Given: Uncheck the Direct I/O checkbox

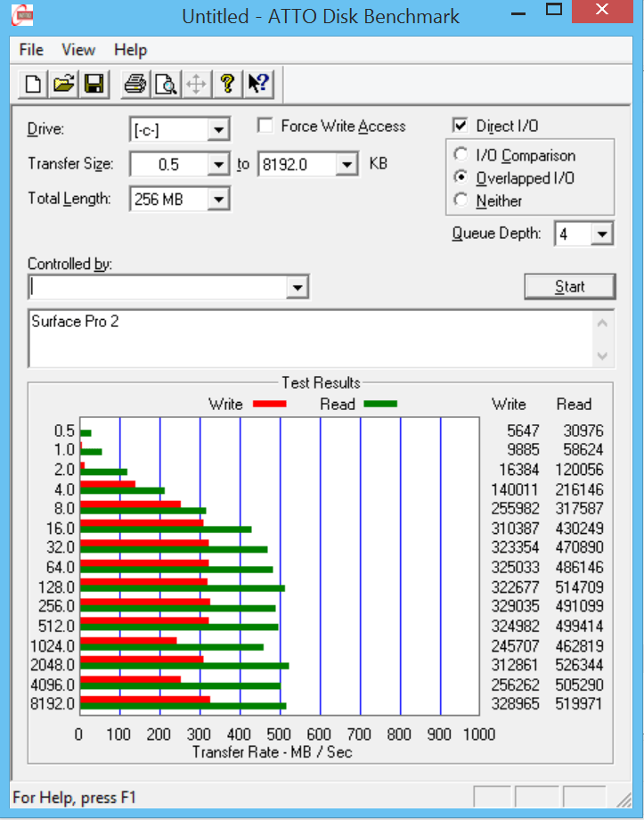Looking at the screenshot, I should coord(461,127).
